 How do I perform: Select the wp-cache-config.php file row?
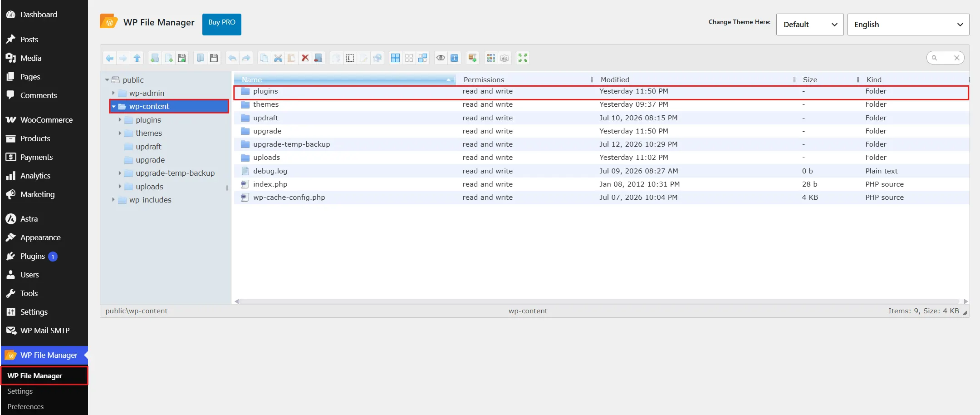click(602, 198)
